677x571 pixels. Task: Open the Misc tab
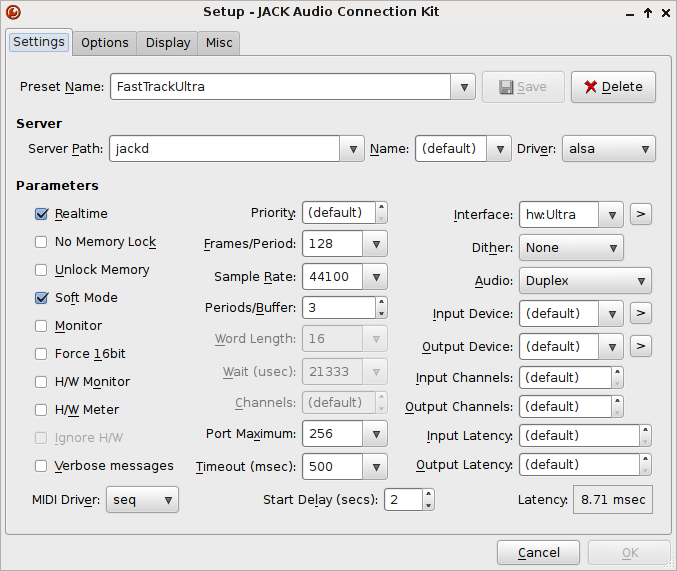click(x=219, y=43)
